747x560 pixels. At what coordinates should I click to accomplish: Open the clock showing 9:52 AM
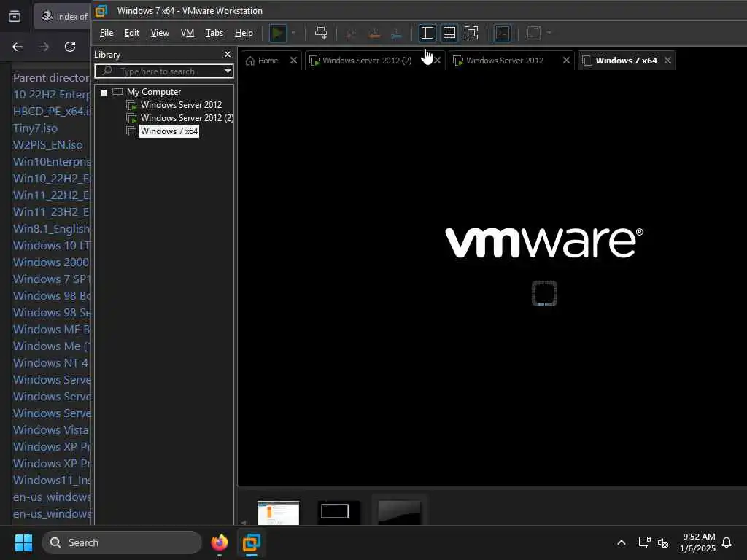click(698, 542)
